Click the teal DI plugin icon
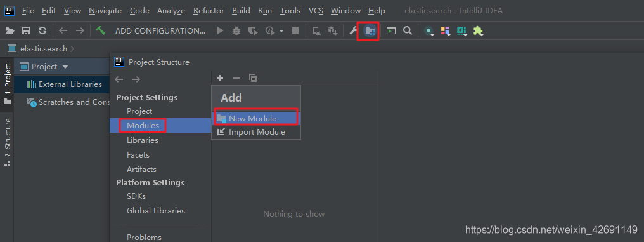Viewport: 644px width, 242px height. (461, 31)
